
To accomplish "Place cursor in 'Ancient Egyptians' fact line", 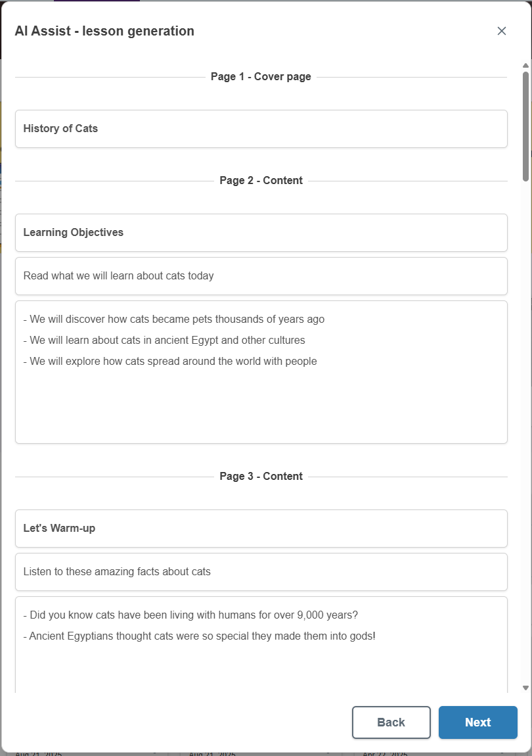I will point(202,636).
